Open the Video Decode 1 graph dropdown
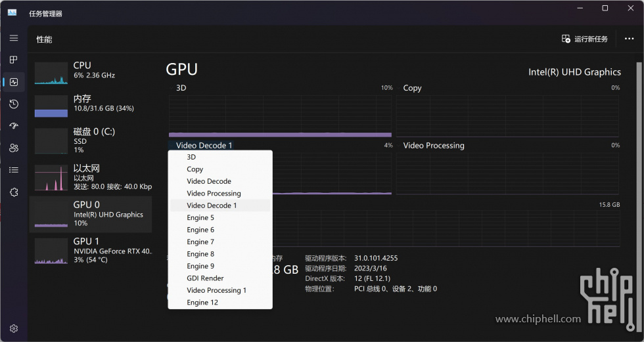 (x=201, y=145)
